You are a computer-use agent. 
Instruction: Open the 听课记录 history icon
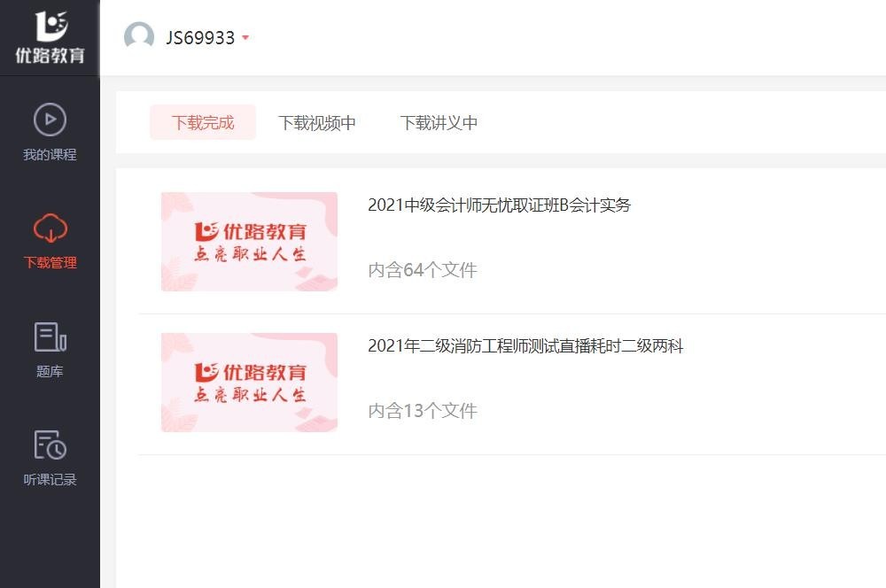[x=51, y=445]
